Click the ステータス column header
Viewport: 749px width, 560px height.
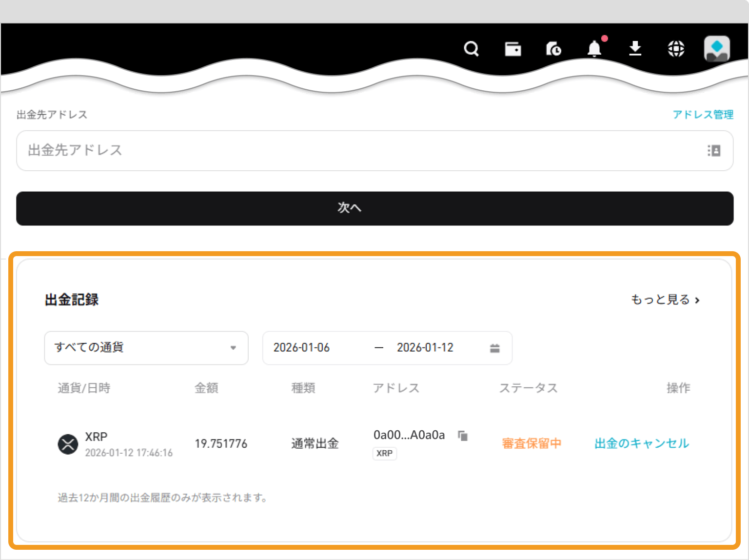click(x=529, y=388)
